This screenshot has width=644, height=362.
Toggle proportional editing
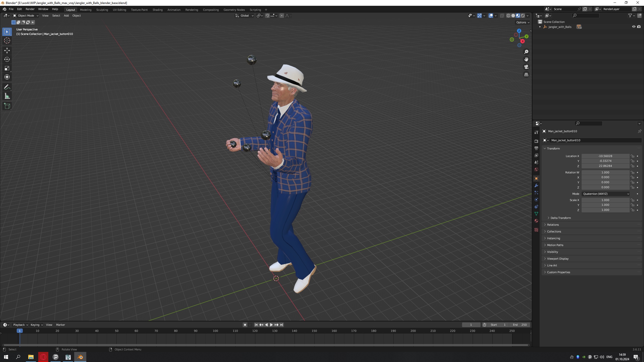pos(282,16)
